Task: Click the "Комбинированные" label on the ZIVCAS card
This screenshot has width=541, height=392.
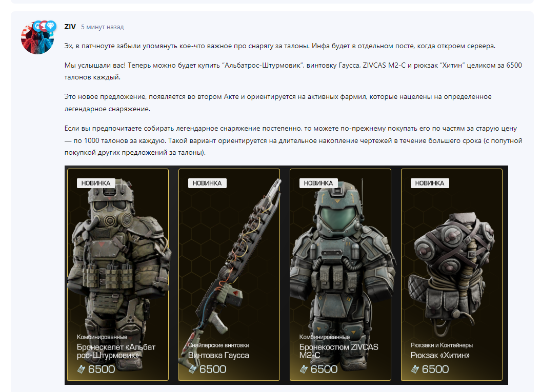Action: click(324, 337)
